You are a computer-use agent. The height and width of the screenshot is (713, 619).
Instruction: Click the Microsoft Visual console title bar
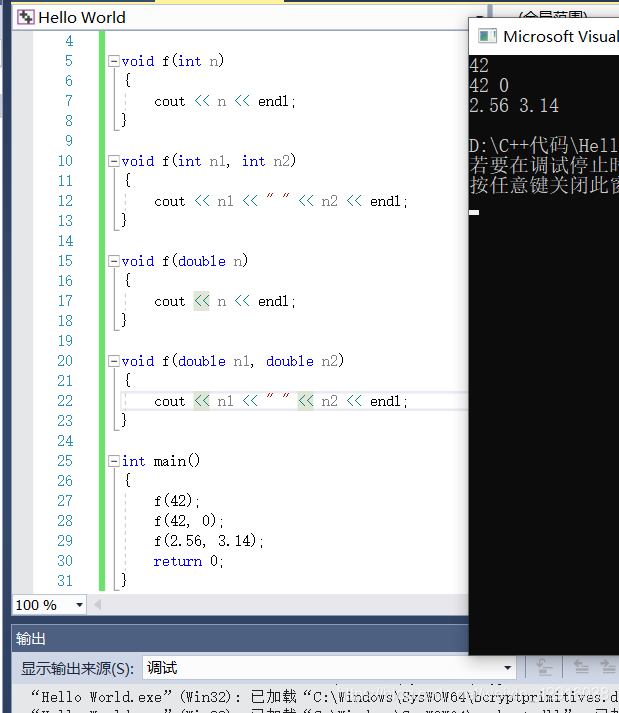[x=544, y=36]
